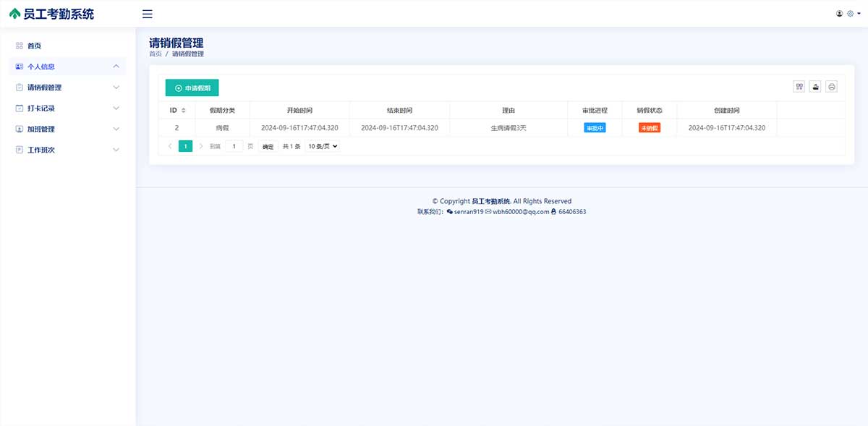Open the settings gear icon in header
Viewport: 868px width, 426px height.
coord(851,14)
